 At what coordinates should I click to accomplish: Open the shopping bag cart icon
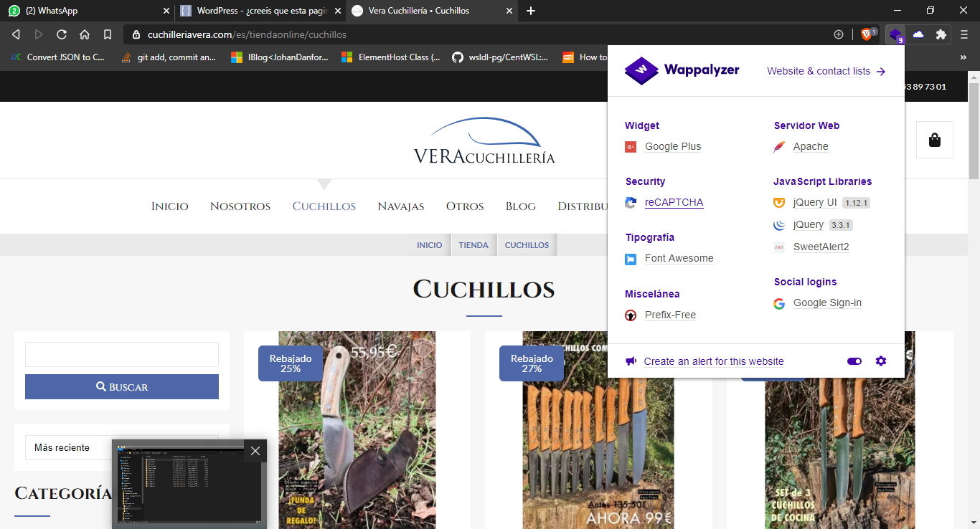coord(935,140)
